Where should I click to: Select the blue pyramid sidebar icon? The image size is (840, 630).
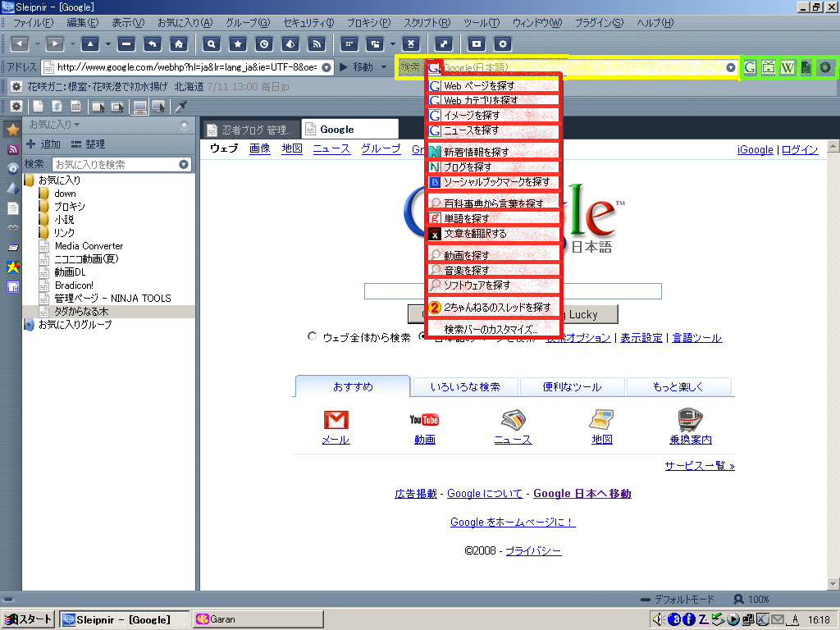coord(13,189)
